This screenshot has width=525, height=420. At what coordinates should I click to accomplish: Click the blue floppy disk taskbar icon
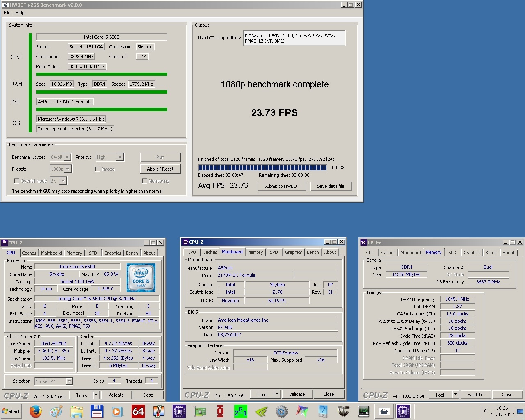97,411
